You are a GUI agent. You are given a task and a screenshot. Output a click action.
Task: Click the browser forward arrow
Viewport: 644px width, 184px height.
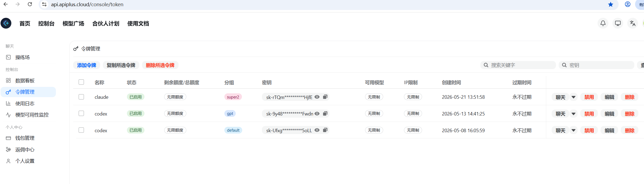point(18,4)
